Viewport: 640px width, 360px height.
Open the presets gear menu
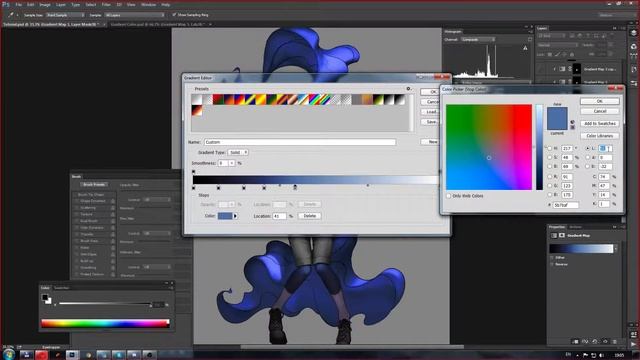tap(408, 89)
